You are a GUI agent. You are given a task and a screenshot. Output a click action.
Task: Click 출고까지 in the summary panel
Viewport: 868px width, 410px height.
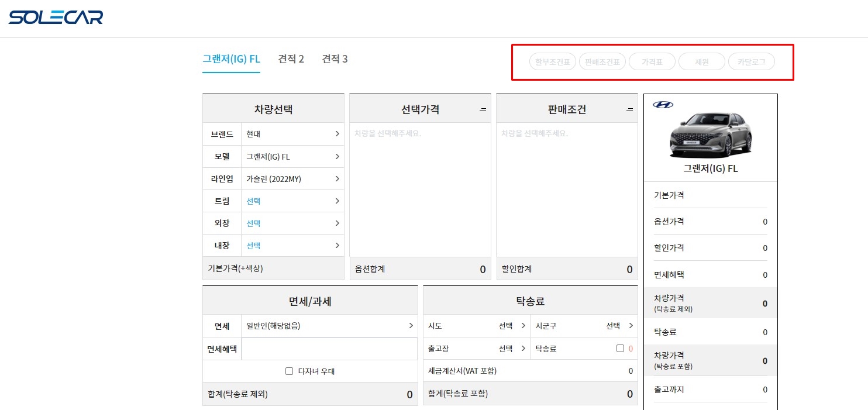coord(711,390)
